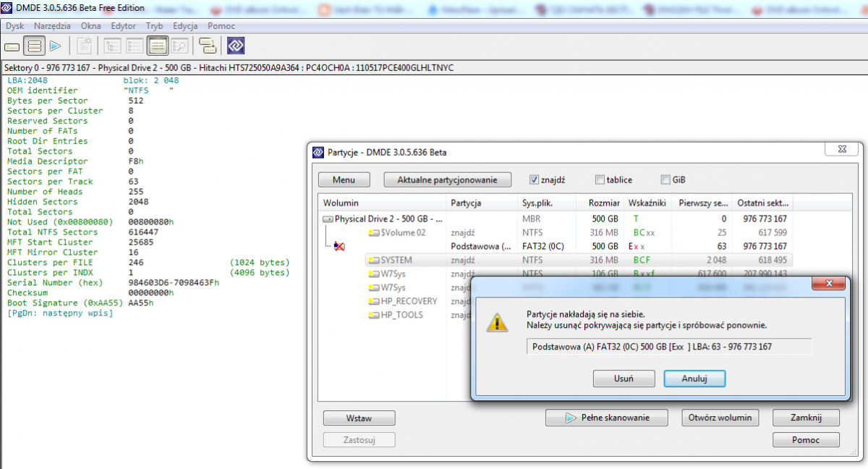
Task: Click the greyed-out new document toolbar icon
Action: pyautogui.click(x=85, y=46)
